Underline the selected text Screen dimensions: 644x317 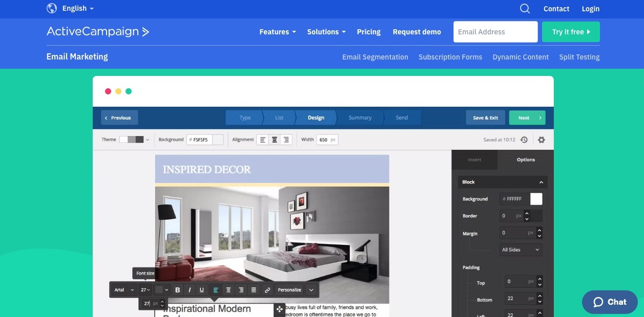[202, 290]
